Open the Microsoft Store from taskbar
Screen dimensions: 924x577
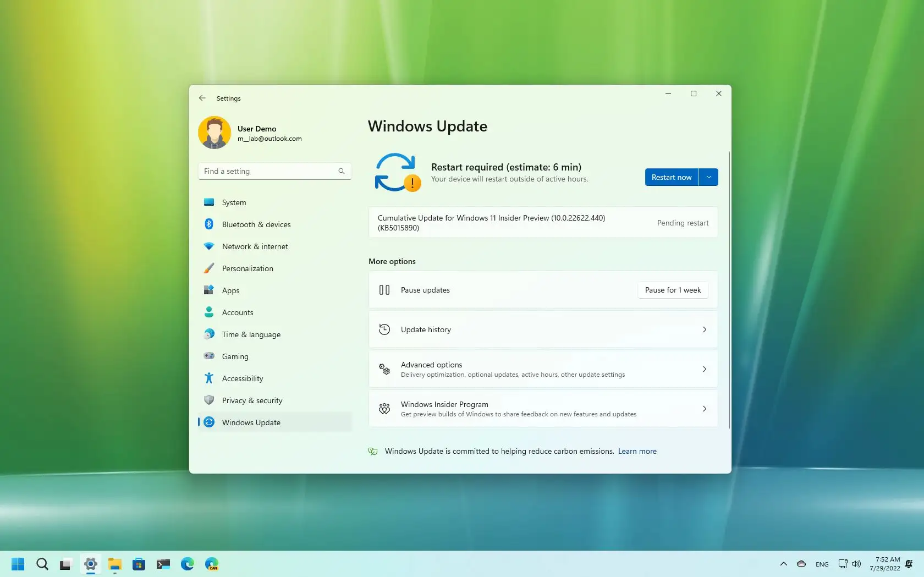tap(139, 564)
